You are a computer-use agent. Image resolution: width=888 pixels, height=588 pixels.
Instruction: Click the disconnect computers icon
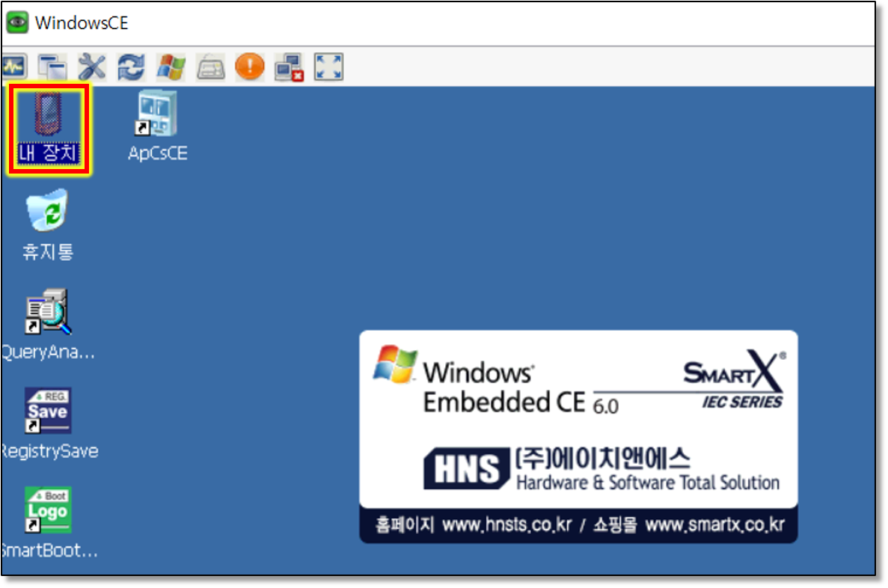pos(289,68)
